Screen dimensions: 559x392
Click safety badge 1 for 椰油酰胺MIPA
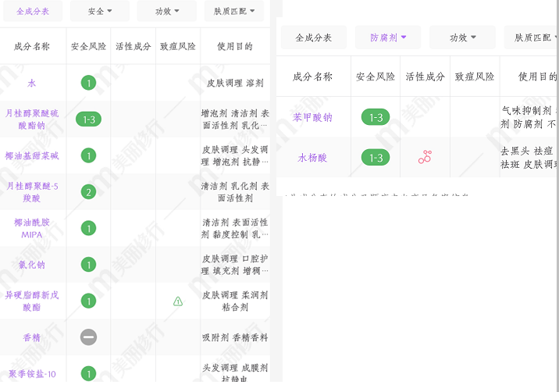88,228
